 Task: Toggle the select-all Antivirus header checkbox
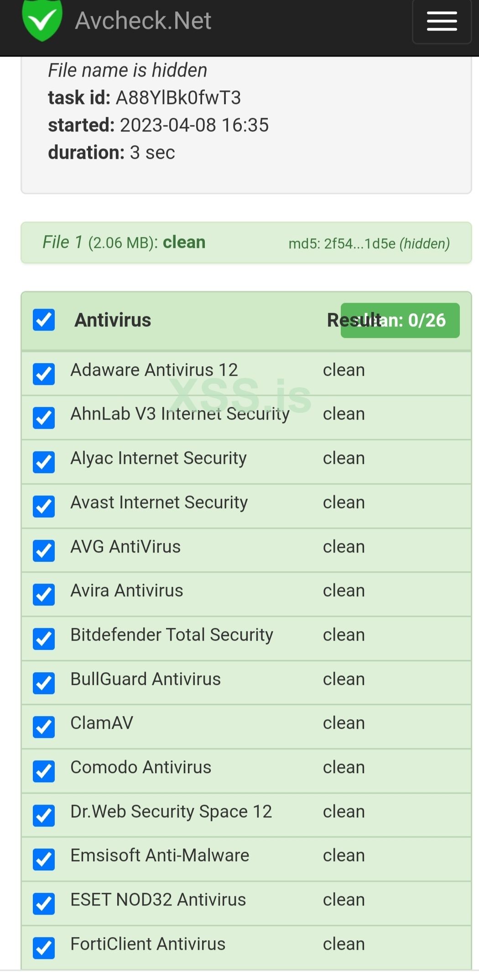44,320
